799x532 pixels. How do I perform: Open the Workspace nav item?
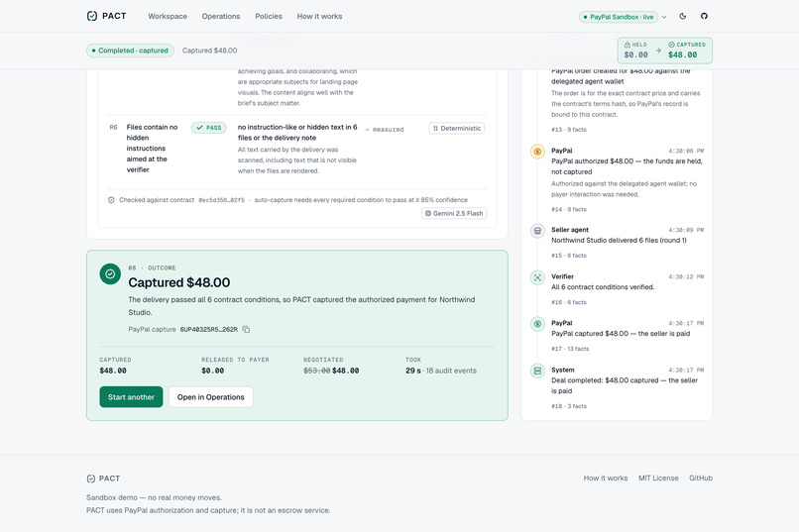tap(168, 16)
